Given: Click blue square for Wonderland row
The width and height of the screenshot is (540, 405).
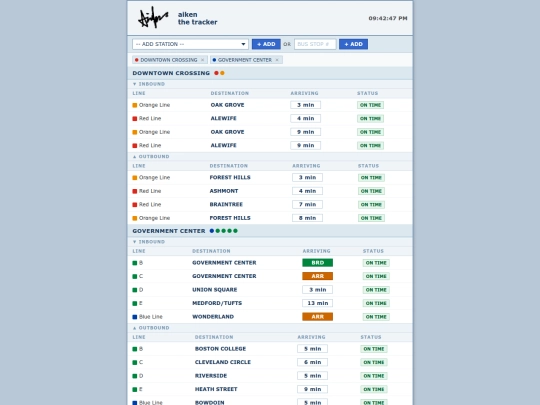Looking at the screenshot, I should point(135,317).
